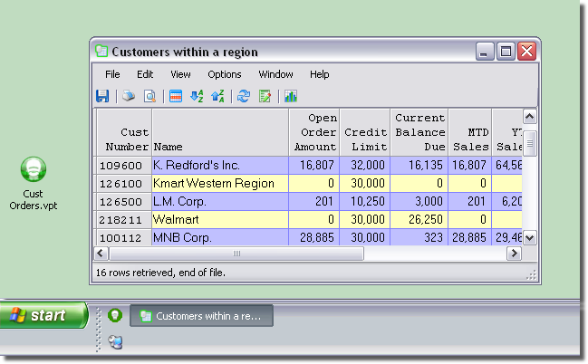The image size is (588, 364).
Task: Open the chart toolbar icon
Action: 291,96
